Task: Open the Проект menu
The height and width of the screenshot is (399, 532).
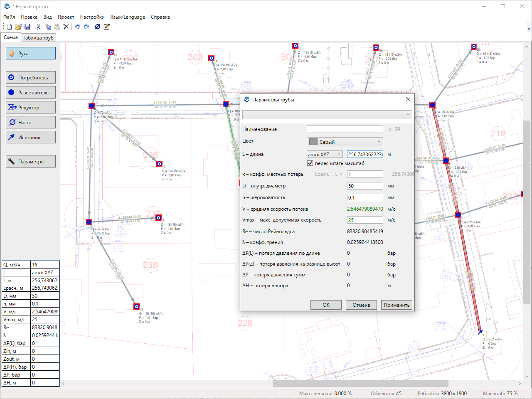Action: (66, 17)
